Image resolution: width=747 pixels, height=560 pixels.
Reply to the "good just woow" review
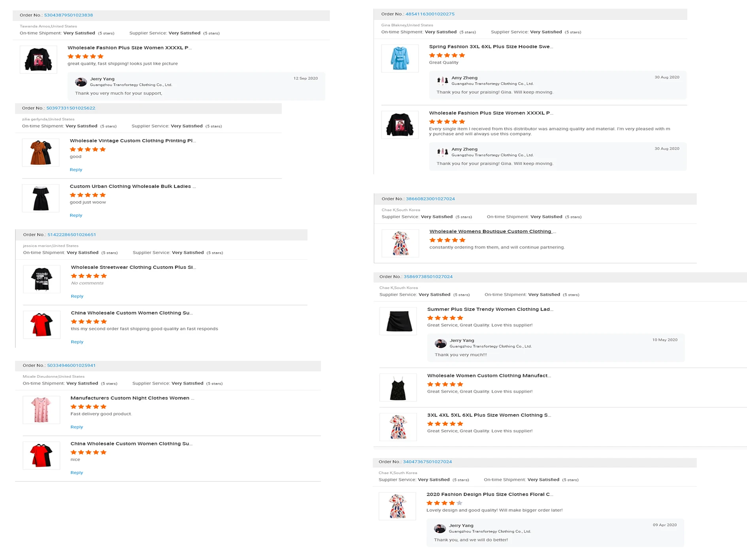76,215
